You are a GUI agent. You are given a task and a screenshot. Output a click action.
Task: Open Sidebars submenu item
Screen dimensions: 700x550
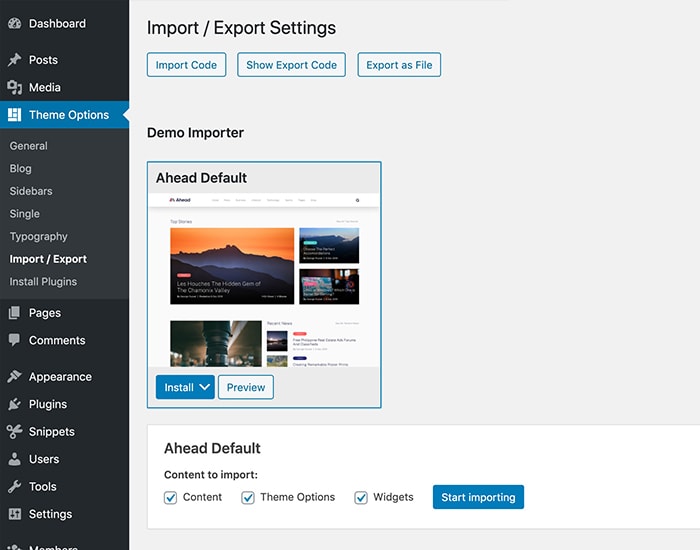pos(31,191)
